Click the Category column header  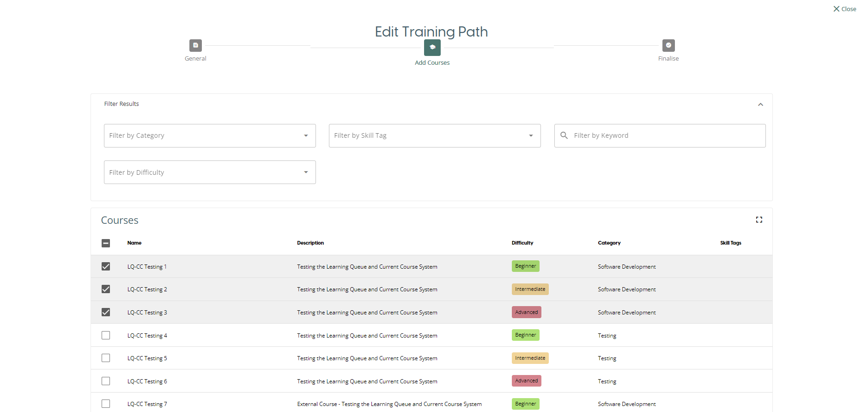point(609,243)
